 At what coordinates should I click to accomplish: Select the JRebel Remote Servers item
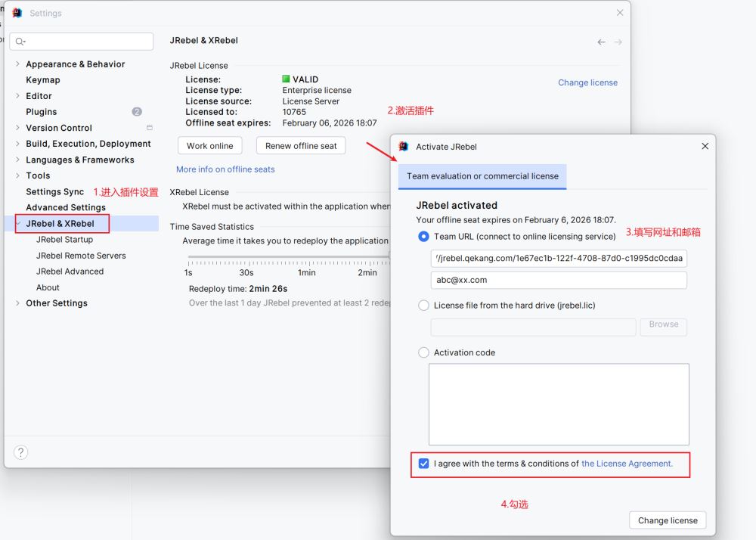pos(81,256)
